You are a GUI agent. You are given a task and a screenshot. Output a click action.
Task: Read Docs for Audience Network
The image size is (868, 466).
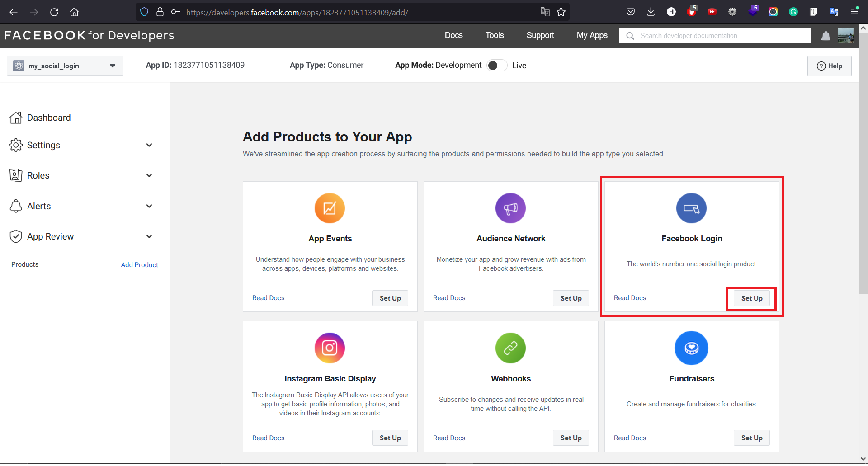click(449, 298)
